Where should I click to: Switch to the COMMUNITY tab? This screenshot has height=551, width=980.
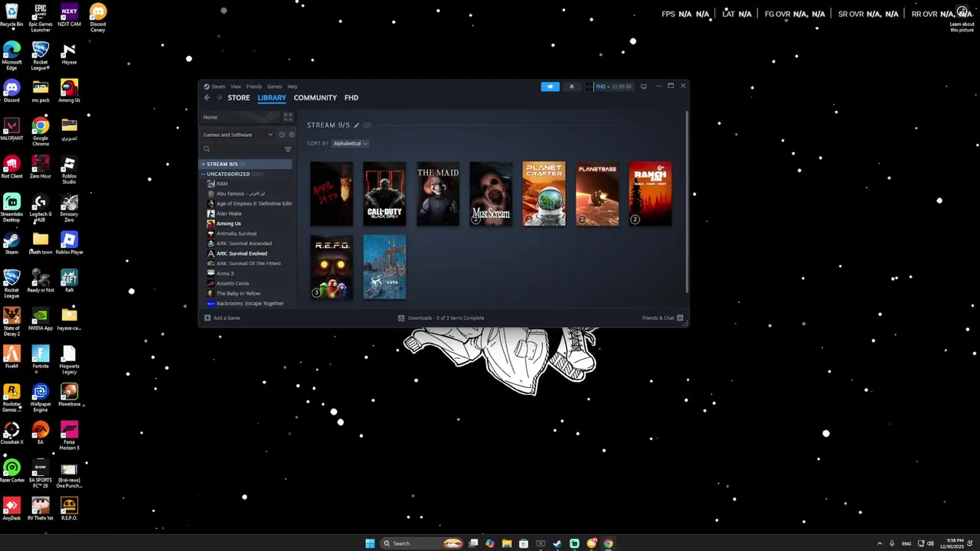point(315,98)
